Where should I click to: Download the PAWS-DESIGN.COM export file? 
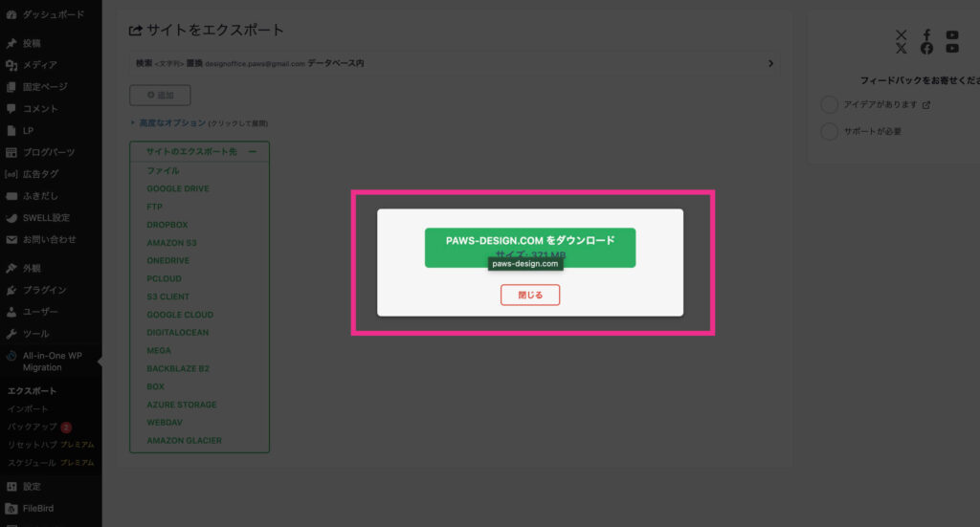[x=530, y=248]
